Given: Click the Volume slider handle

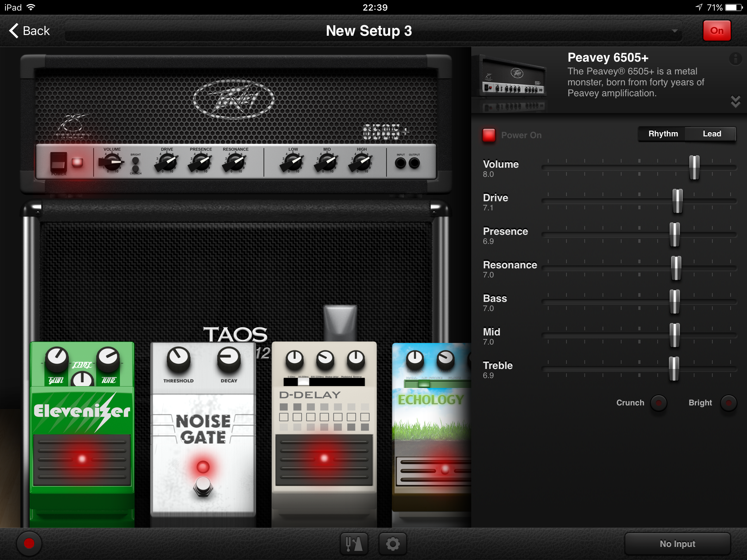Looking at the screenshot, I should click(x=694, y=167).
